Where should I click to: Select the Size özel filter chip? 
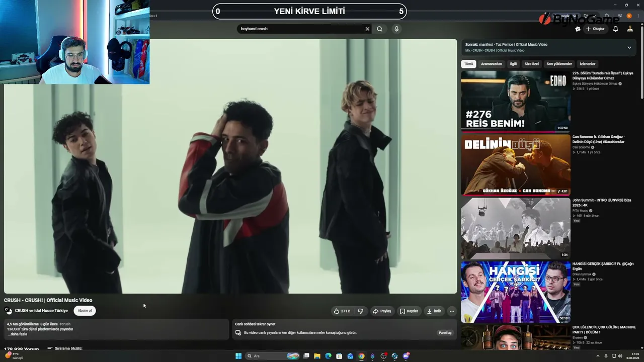tap(531, 64)
